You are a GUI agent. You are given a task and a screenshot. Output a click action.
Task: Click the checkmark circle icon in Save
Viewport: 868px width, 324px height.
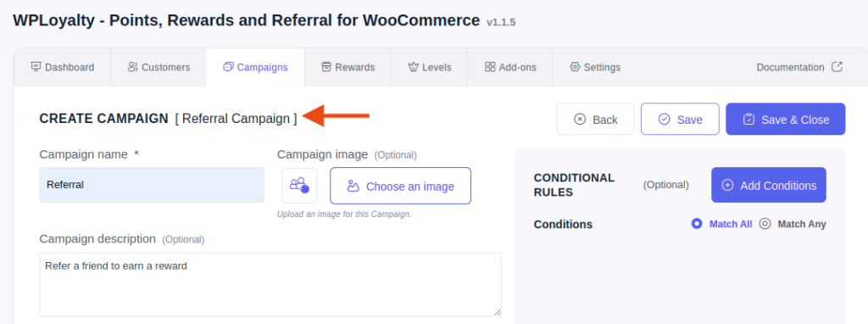pos(665,119)
